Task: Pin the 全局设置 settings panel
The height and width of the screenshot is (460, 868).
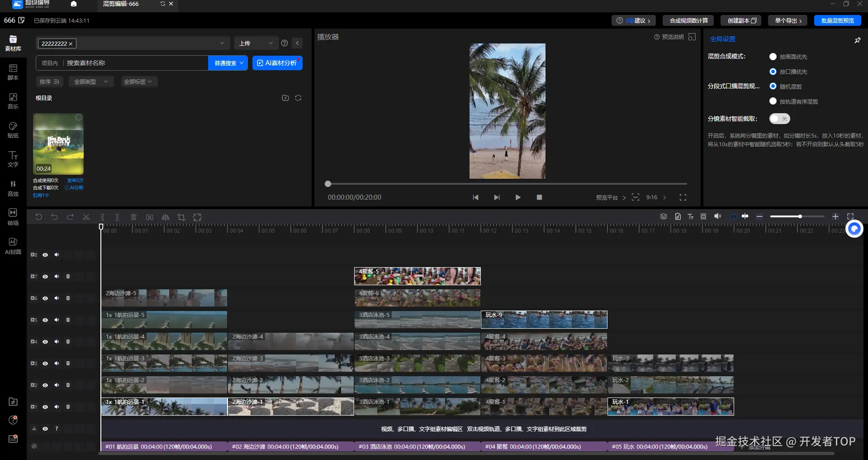Action: point(857,40)
